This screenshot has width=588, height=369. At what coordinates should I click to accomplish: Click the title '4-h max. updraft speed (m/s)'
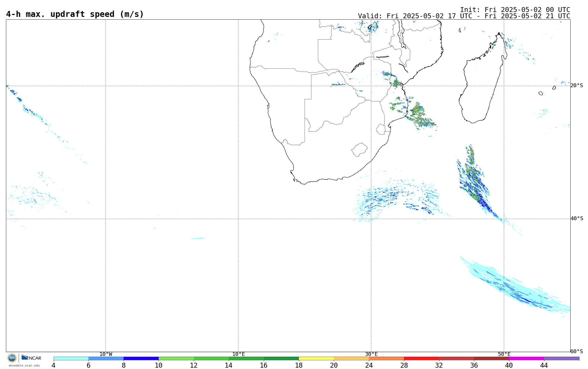pyautogui.click(x=75, y=14)
